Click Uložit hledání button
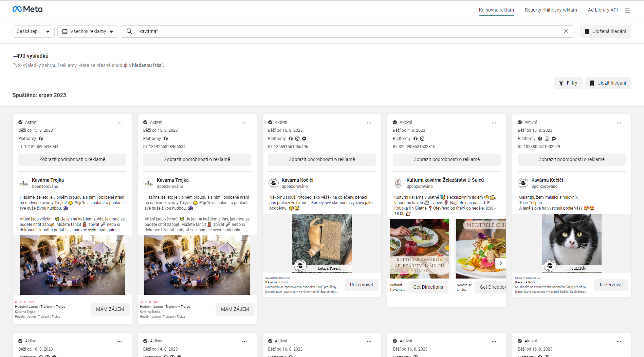This screenshot has height=357, width=644. click(x=608, y=83)
